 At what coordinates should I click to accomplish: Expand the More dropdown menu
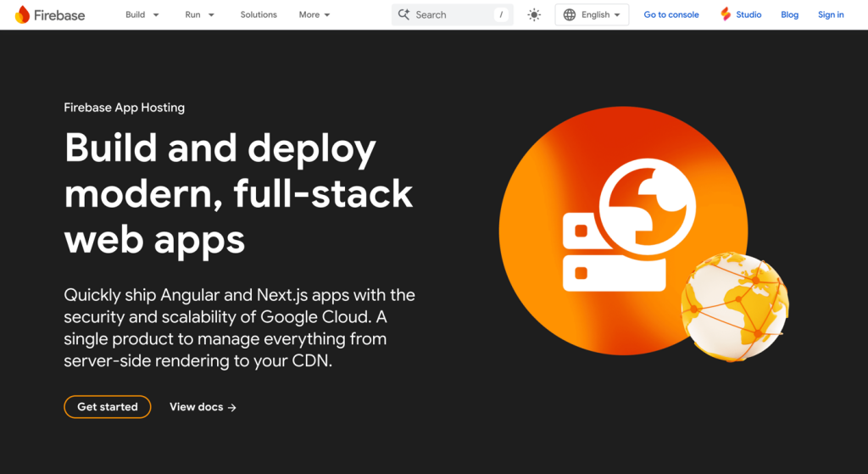point(314,15)
